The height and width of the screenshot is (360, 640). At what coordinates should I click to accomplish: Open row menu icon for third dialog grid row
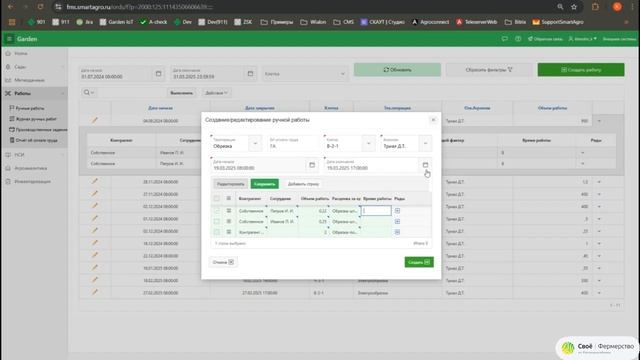click(x=229, y=232)
